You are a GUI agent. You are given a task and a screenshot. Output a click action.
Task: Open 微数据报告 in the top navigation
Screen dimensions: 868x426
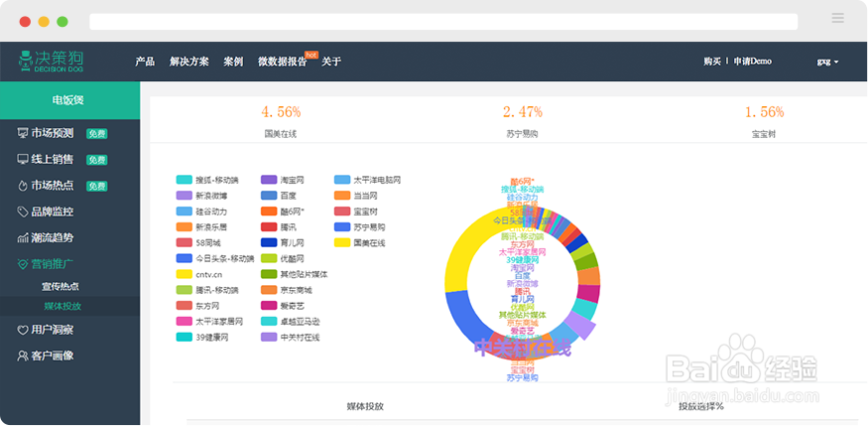tap(283, 62)
